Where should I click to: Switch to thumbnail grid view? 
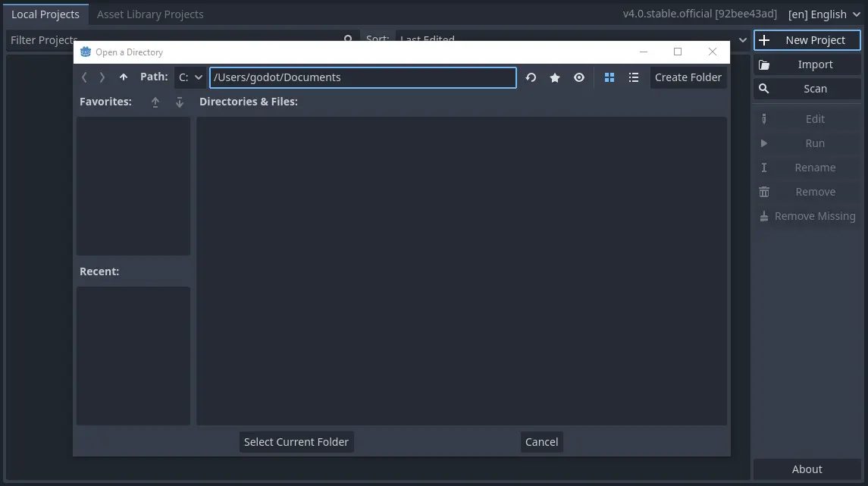(609, 77)
